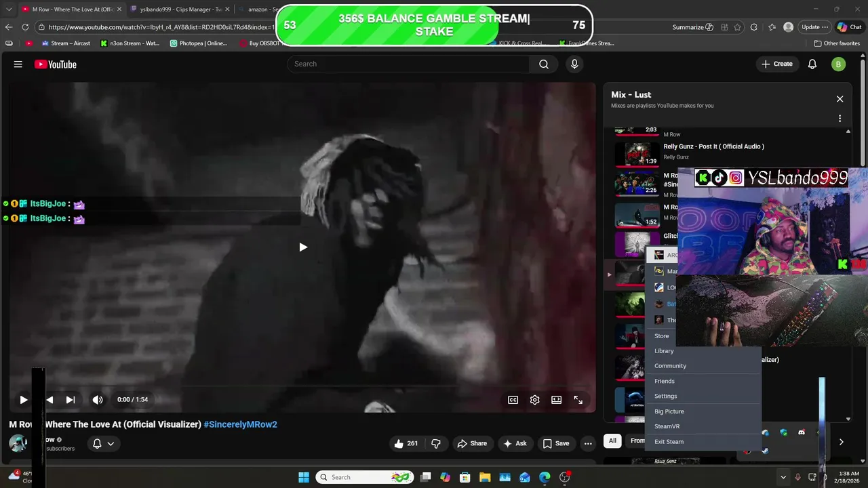Open the YouTube guide hamburger menu
868x488 pixels.
click(18, 64)
